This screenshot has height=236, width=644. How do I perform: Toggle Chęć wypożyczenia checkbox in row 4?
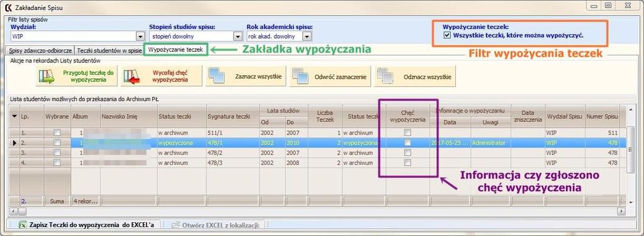point(407,162)
